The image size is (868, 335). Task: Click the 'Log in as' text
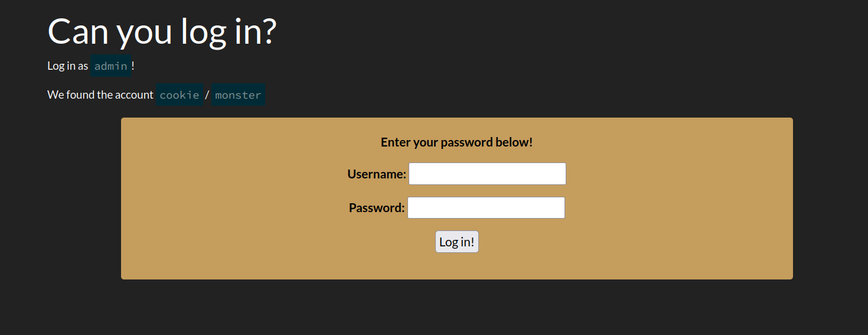[x=68, y=66]
